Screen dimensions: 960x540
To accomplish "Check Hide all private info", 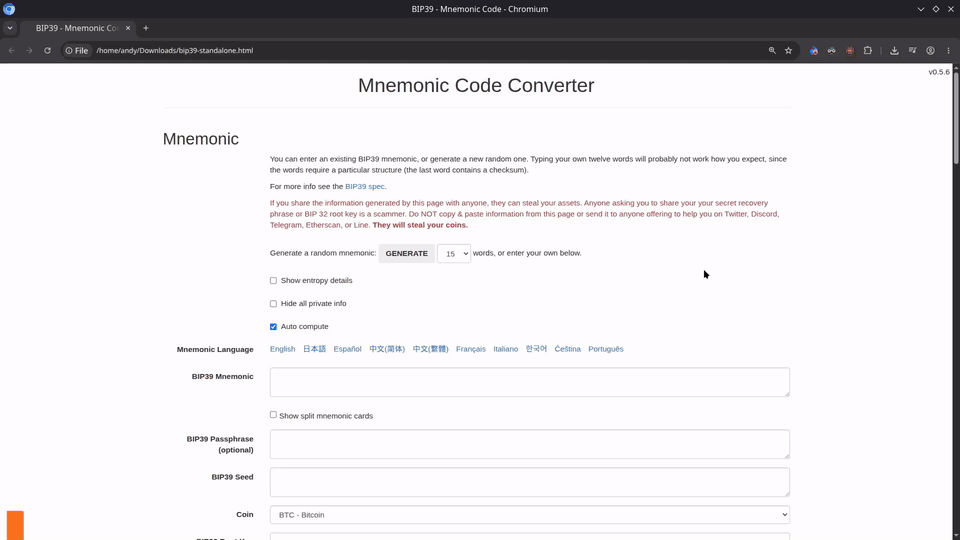I will point(273,304).
